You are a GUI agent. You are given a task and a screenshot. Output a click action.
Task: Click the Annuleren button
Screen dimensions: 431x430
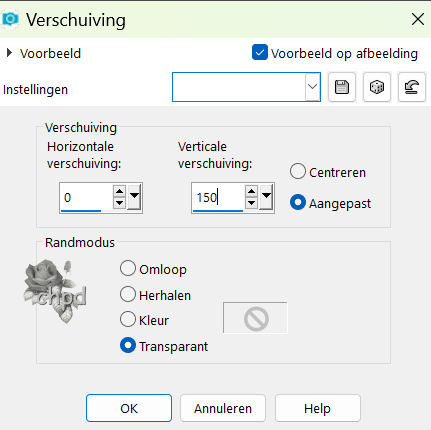pyautogui.click(x=223, y=408)
